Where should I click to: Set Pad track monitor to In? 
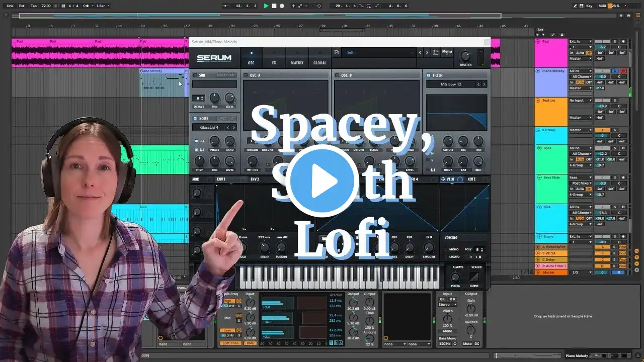pos(571,53)
